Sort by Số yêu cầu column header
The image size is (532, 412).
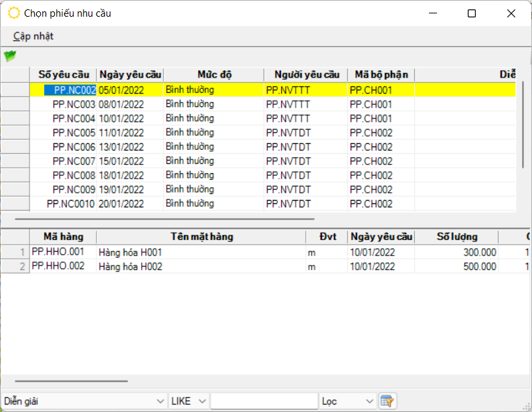64,74
